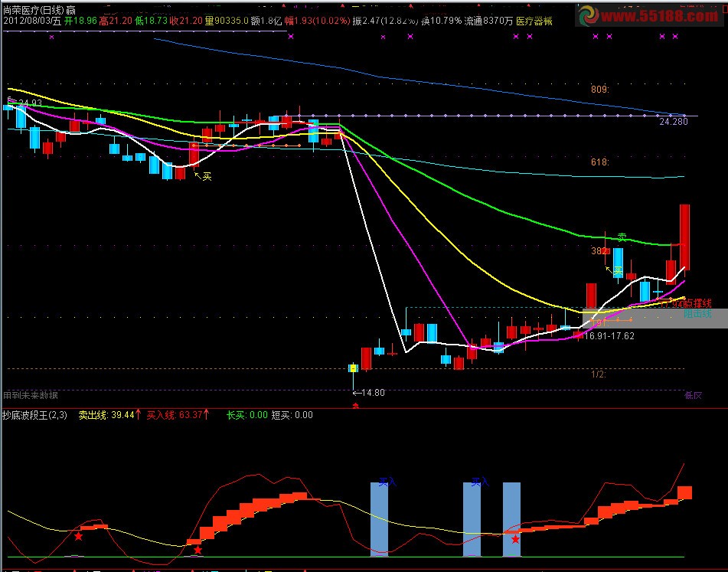
Task: Click the 短买: 0.00 value
Action: tap(292, 414)
